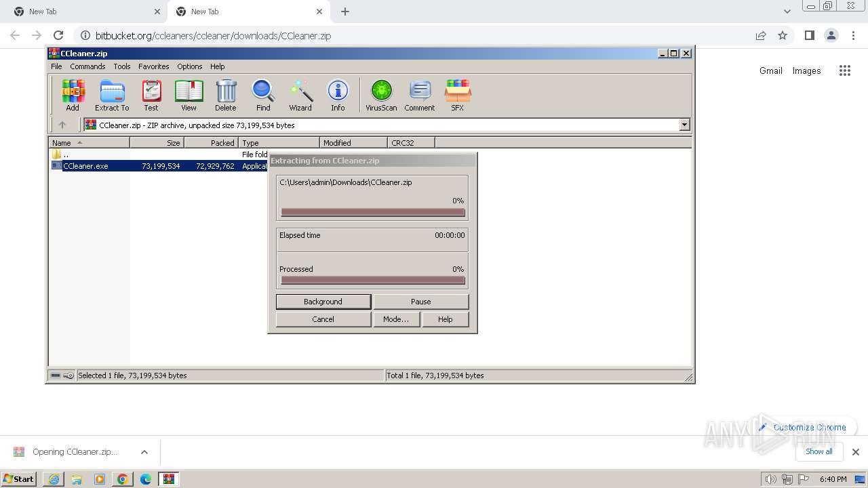Sort by the Packed column header

[x=212, y=142]
